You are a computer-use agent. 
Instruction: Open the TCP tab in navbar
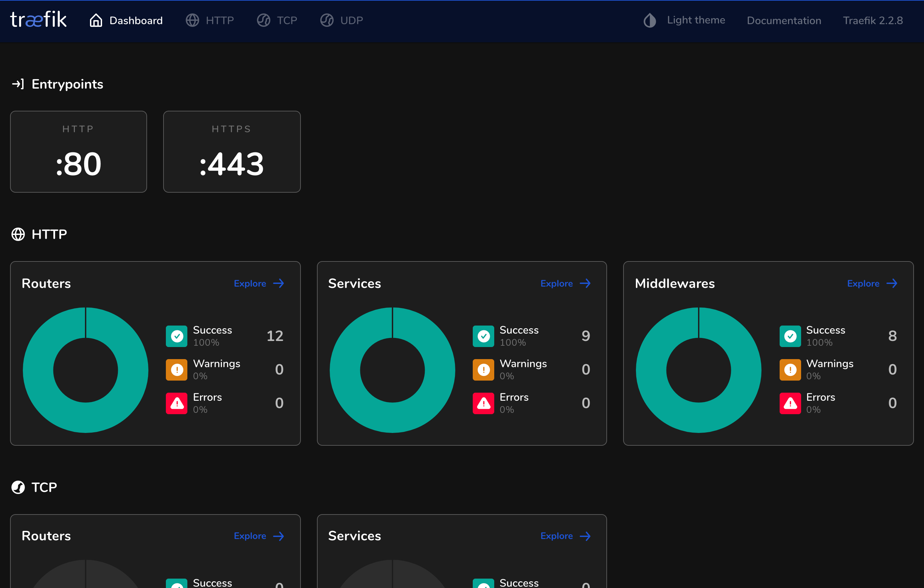pos(277,20)
